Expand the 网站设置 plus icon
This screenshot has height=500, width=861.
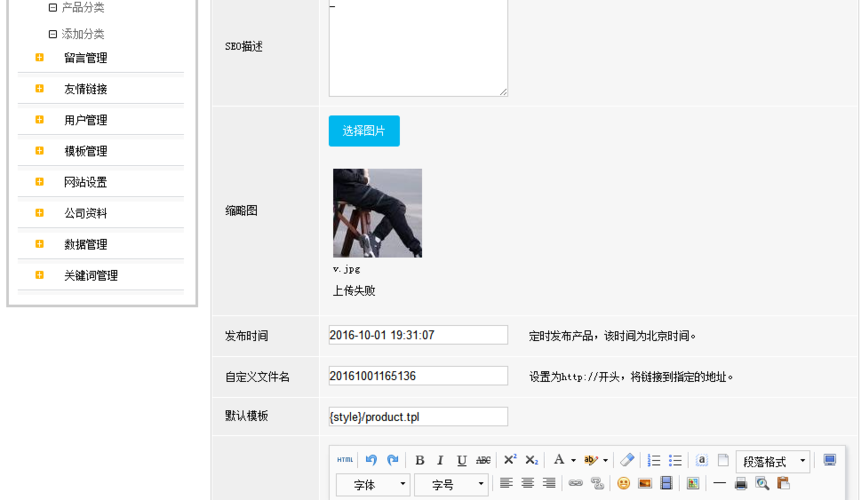pyautogui.click(x=40, y=182)
